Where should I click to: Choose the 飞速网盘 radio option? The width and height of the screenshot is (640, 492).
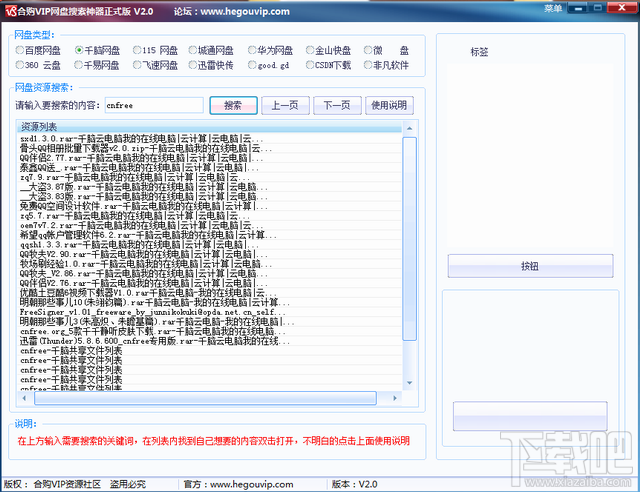tap(156, 65)
